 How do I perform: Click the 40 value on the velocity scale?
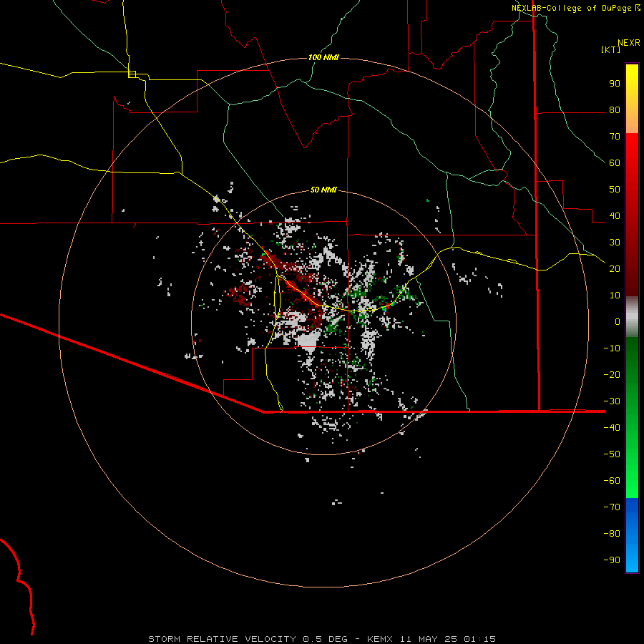(x=615, y=215)
